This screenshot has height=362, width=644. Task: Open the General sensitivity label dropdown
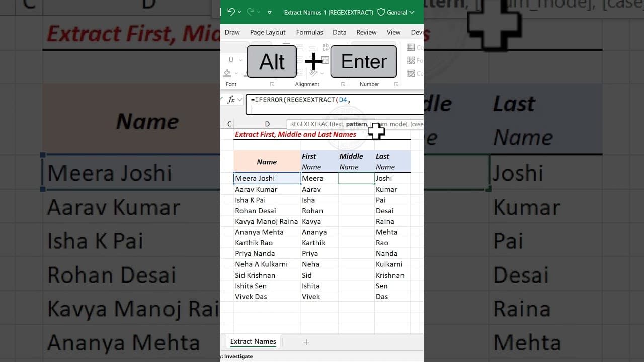click(x=411, y=13)
